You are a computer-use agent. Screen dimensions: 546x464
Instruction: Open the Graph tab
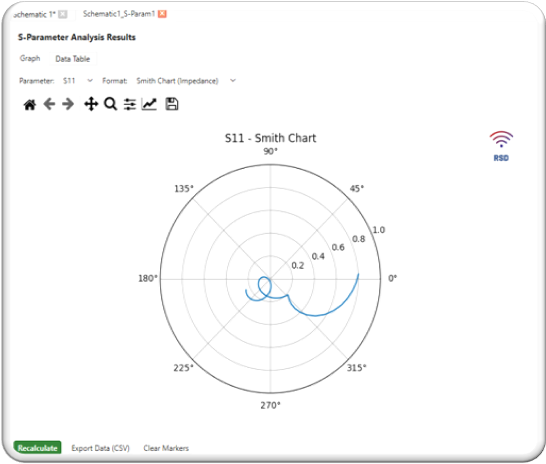coord(30,58)
